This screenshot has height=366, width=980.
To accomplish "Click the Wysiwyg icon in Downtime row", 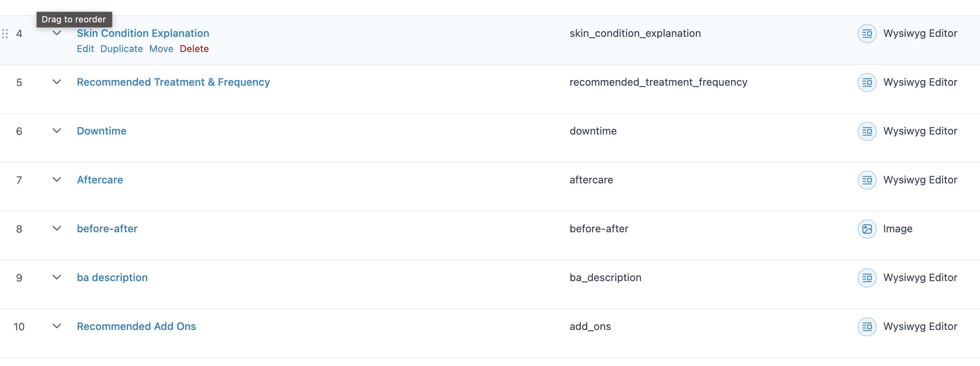I will pyautogui.click(x=867, y=131).
